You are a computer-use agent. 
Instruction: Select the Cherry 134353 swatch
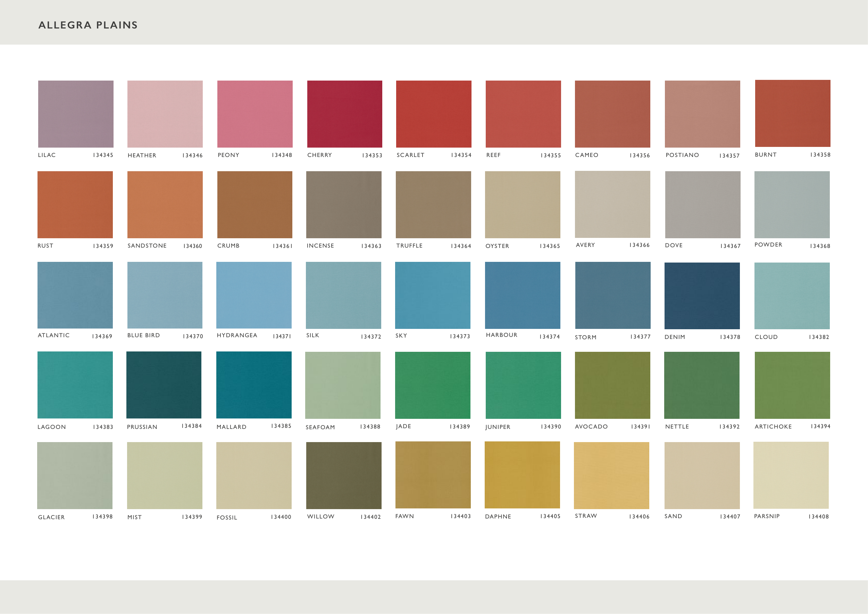344,114
